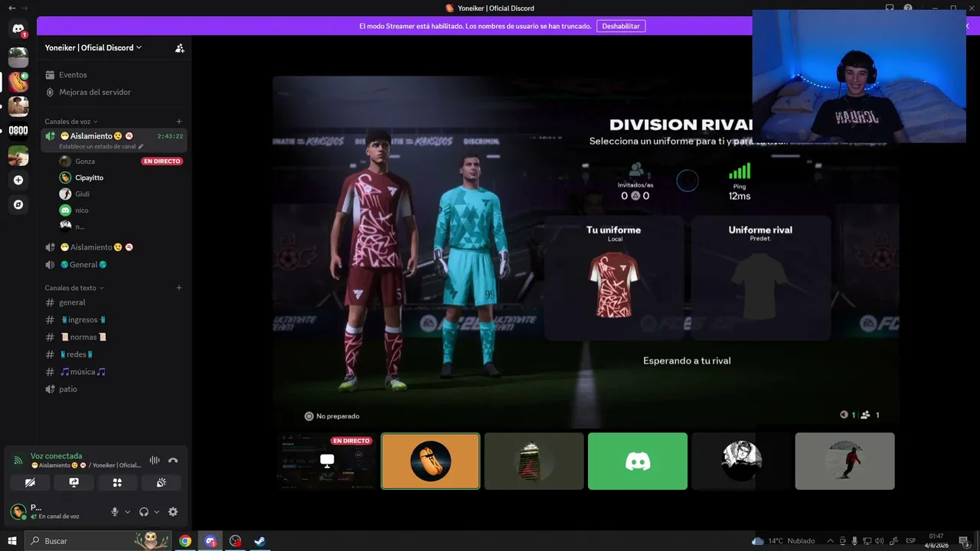
Task: Join the General voice channel
Action: (x=115, y=265)
